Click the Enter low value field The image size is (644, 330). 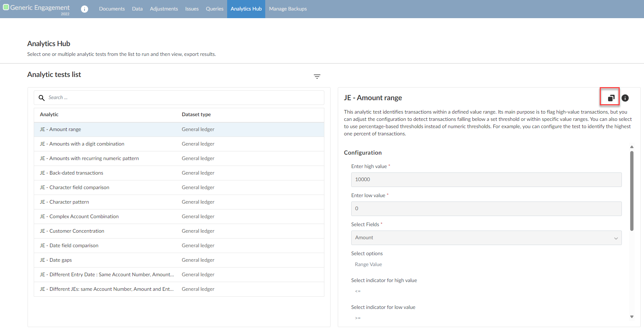(486, 209)
